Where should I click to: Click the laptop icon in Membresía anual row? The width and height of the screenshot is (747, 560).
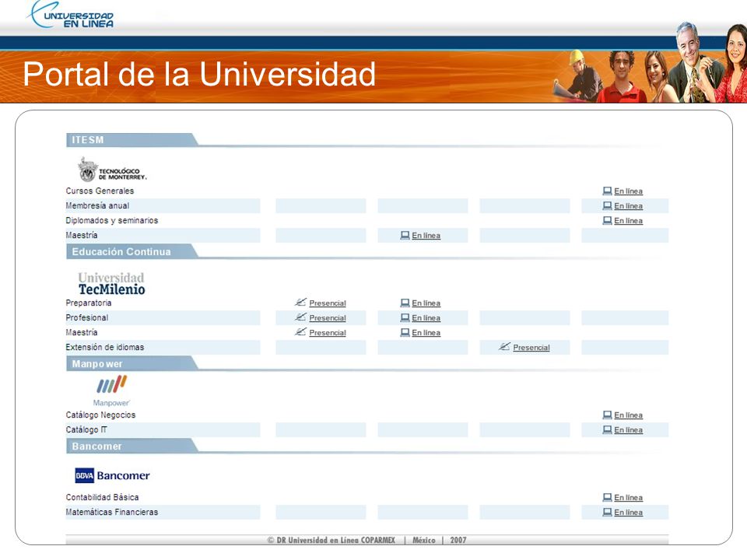(607, 205)
